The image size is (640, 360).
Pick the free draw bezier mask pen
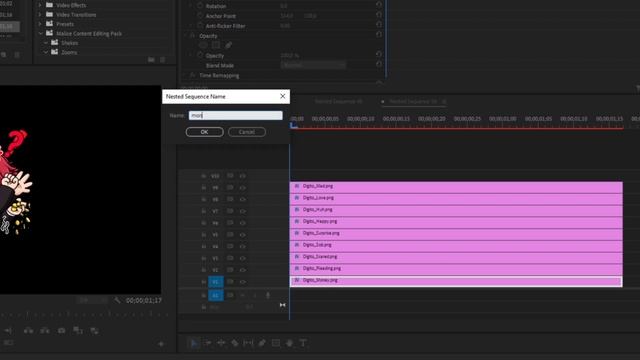[x=229, y=45]
